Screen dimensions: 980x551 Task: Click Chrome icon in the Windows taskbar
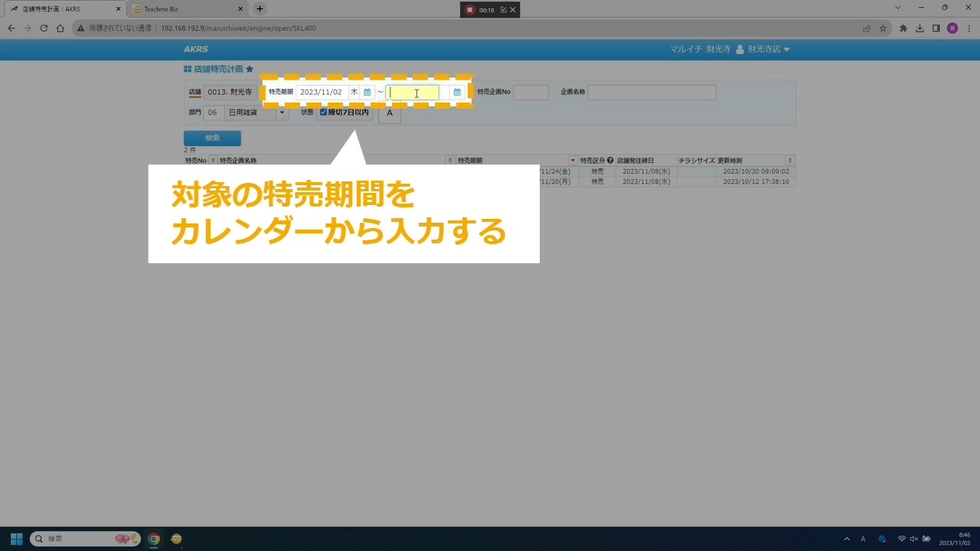[x=154, y=539]
